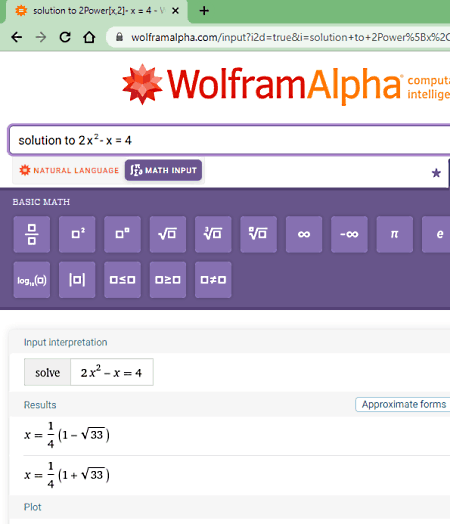The image size is (450, 524).
Task: Insert Euler's number e
Action: coord(436,234)
